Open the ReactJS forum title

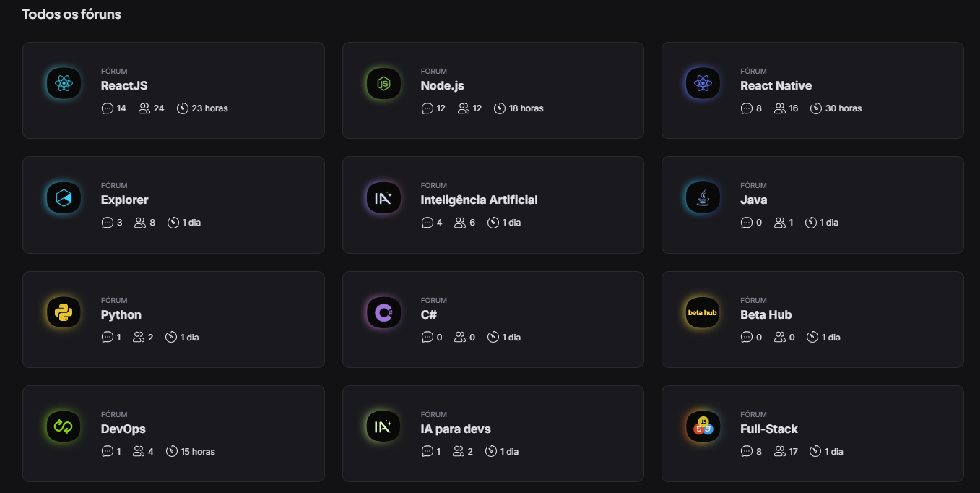(x=124, y=85)
